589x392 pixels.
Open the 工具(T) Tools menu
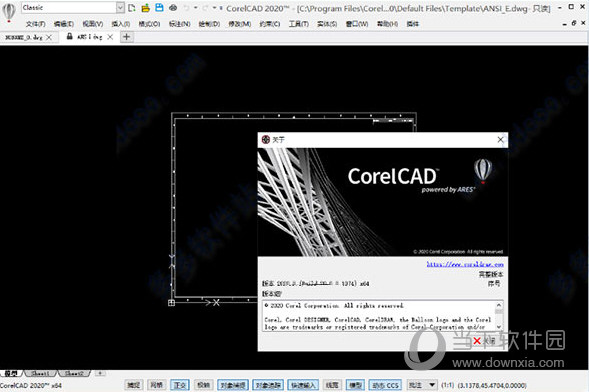coord(299,24)
